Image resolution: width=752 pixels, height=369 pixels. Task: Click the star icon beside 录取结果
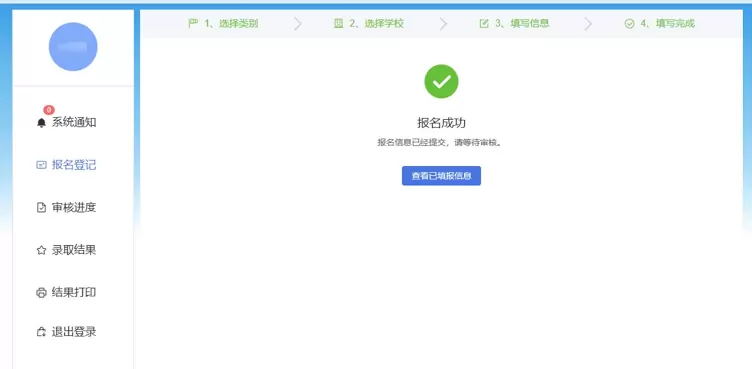(x=41, y=250)
